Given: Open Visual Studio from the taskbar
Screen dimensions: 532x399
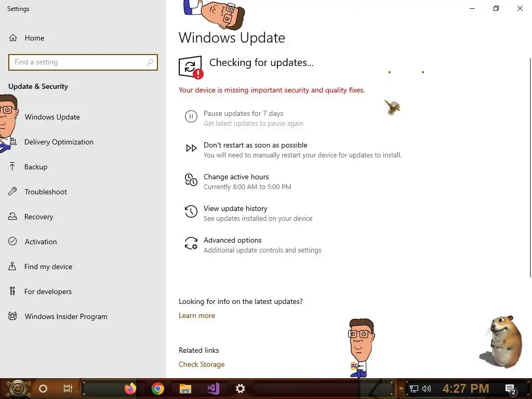Looking at the screenshot, I should [213, 389].
